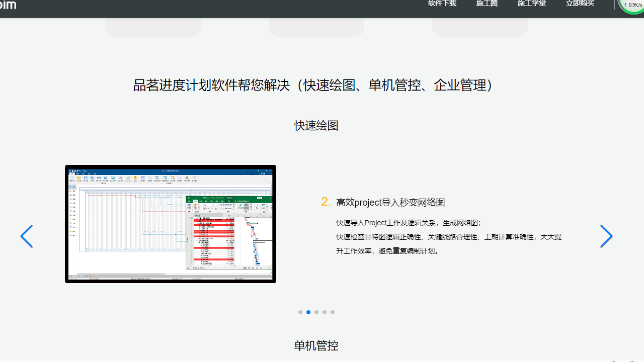Click the orange Exit icon ending the toolbar group

(135, 177)
